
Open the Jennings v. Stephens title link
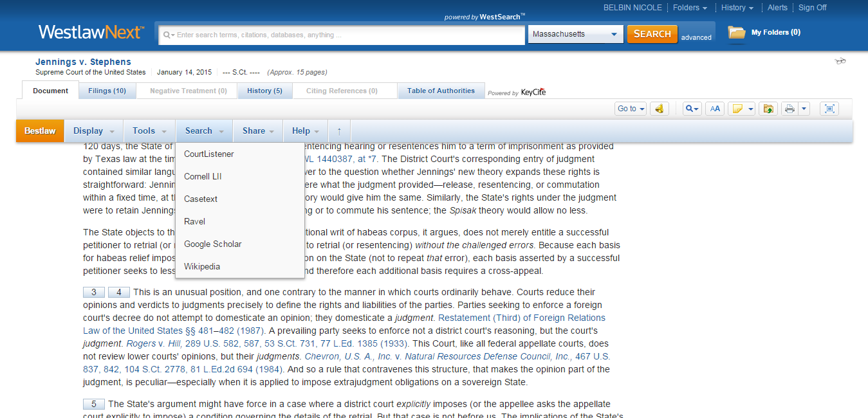[83, 62]
